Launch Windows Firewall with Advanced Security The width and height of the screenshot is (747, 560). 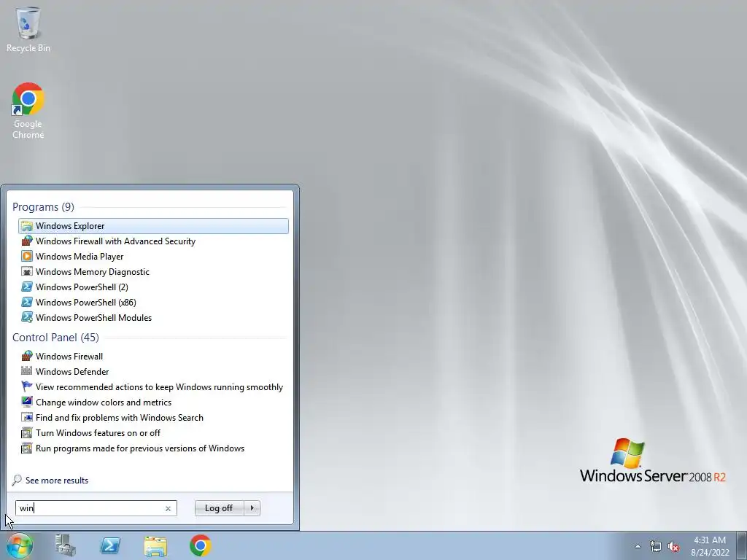[x=153, y=241]
